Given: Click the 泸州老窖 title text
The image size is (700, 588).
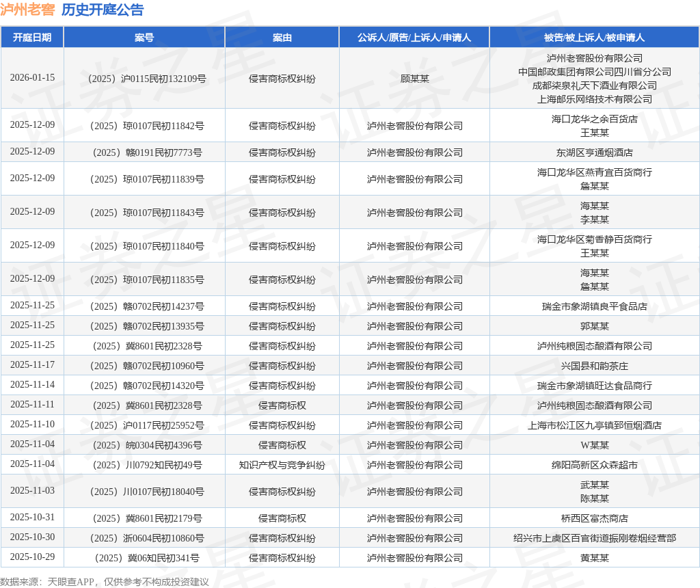Looking at the screenshot, I should click(27, 10).
